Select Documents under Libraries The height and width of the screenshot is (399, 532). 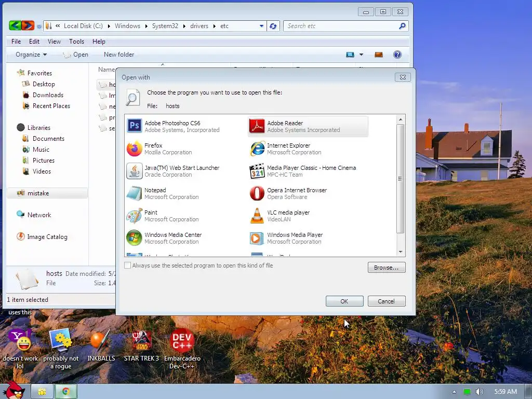point(48,138)
